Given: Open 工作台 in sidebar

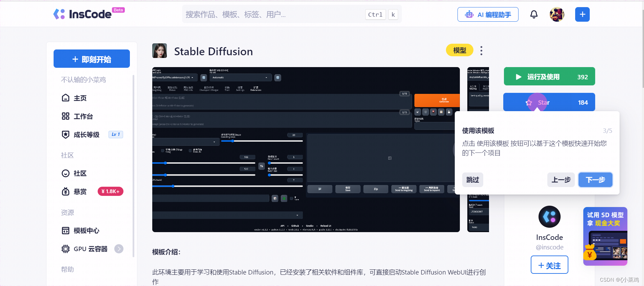Looking at the screenshot, I should click(x=83, y=116).
